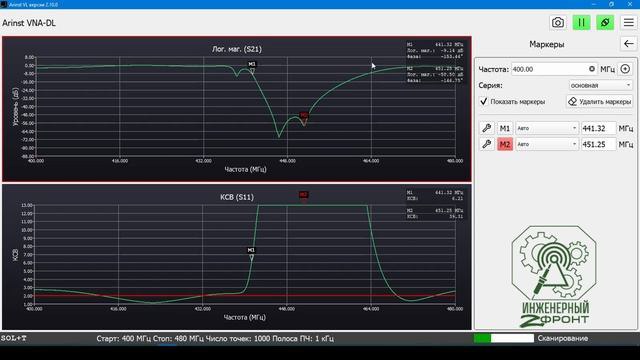This screenshot has height=360, width=640.
Task: Expand the Серия dropdown set to основная
Action: pyautogui.click(x=600, y=85)
